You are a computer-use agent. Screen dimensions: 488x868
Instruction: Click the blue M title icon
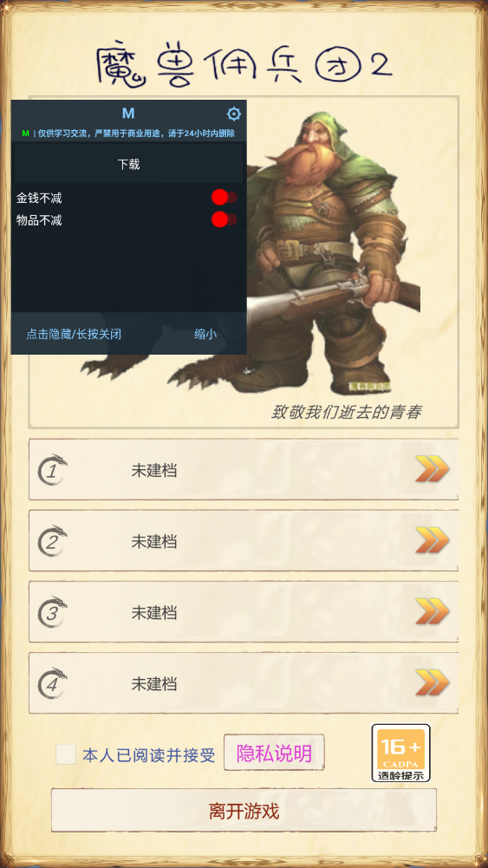tap(128, 114)
